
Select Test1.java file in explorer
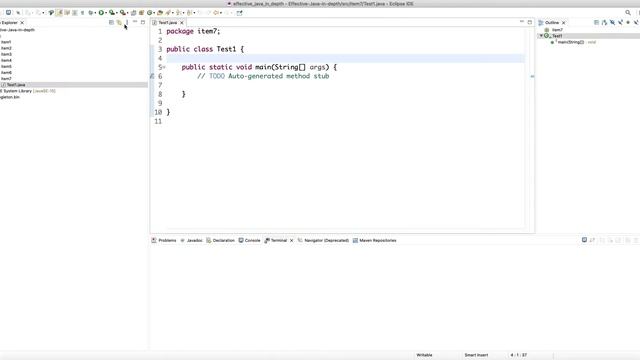(x=16, y=84)
